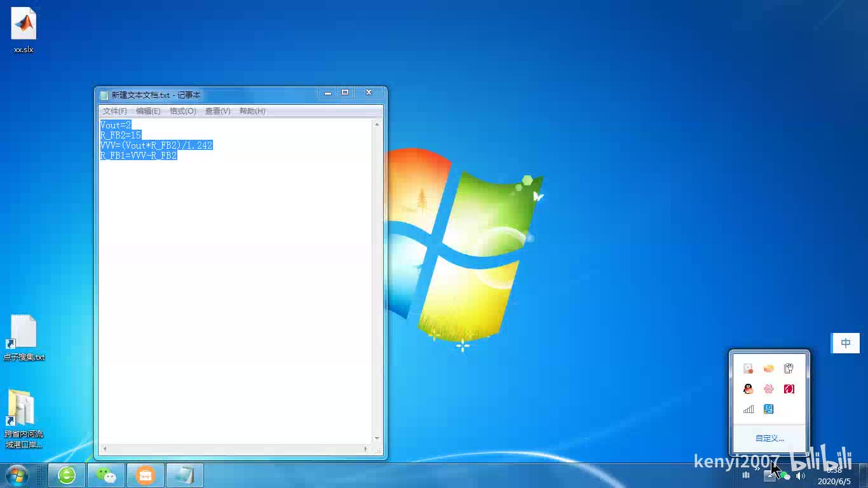Click the line "VVV=(Vout*R_FB2)/1.242"
This screenshot has height=488, width=868.
click(156, 146)
